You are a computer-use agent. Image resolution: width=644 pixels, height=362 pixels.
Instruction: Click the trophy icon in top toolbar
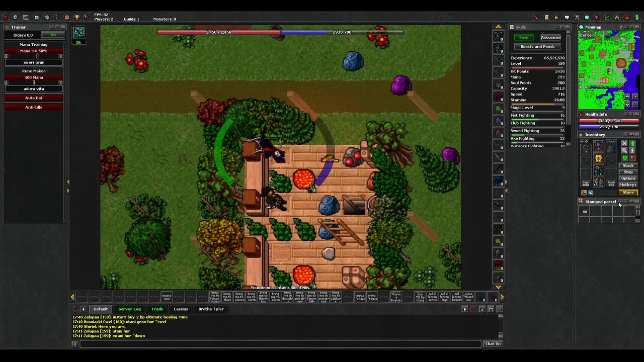[77, 18]
